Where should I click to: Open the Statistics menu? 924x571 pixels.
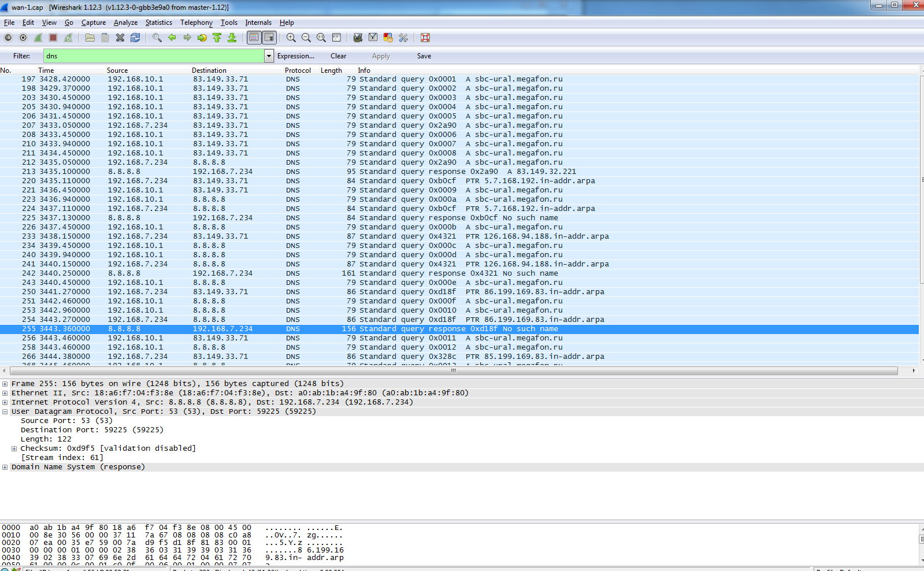pos(159,23)
